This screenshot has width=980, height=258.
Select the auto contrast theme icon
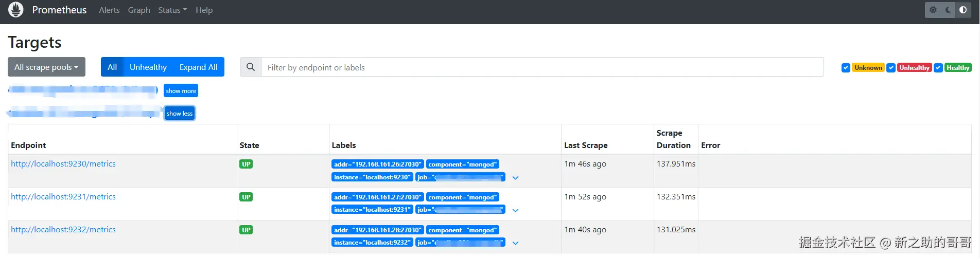tap(963, 10)
